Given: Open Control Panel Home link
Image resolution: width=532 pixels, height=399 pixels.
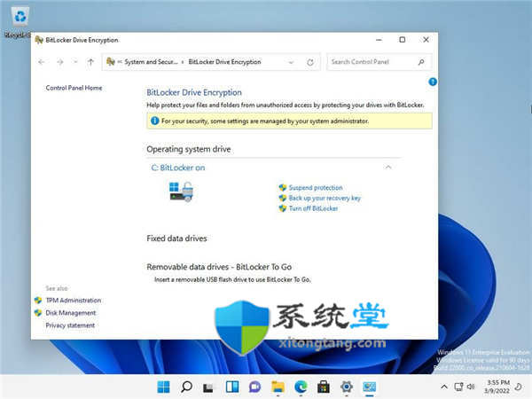Looking at the screenshot, I should (74, 88).
